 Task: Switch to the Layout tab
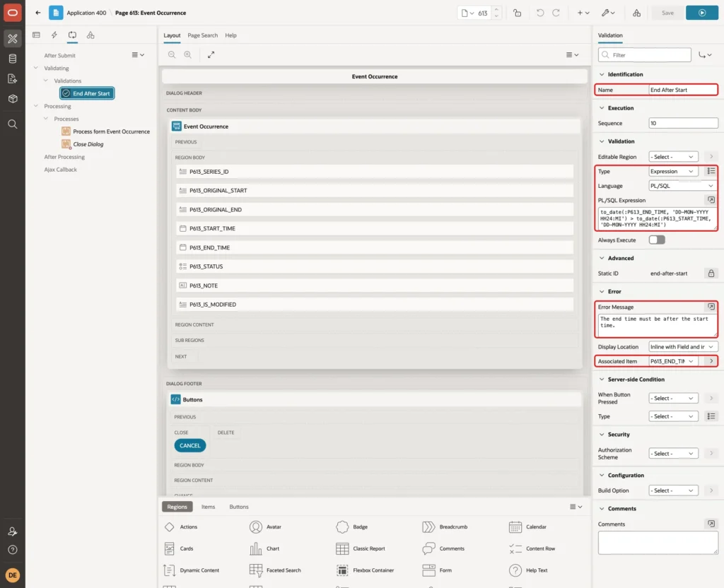coord(172,35)
